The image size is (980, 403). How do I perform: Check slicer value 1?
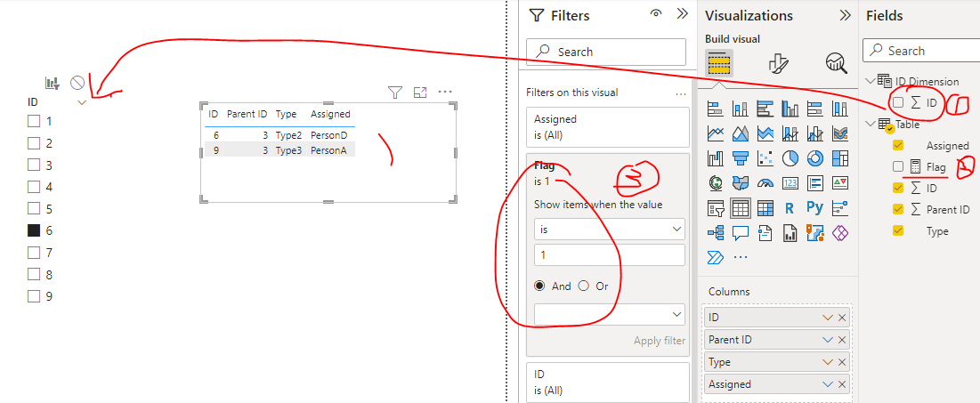pos(34,121)
